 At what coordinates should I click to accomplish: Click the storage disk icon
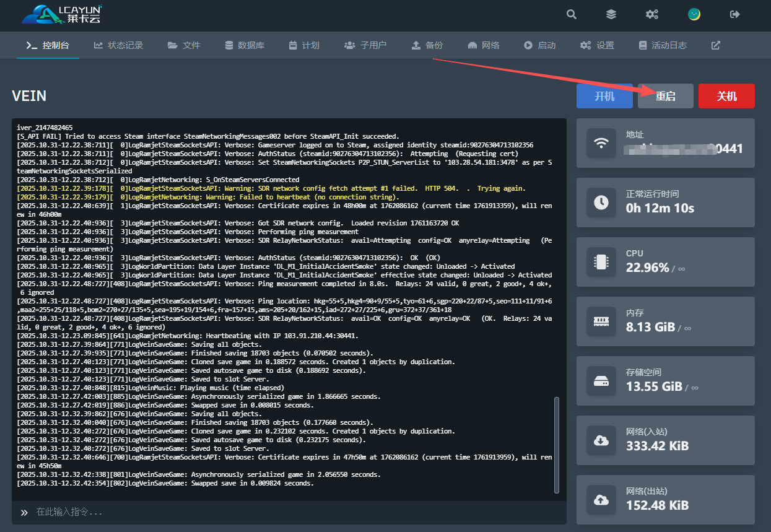click(x=601, y=381)
